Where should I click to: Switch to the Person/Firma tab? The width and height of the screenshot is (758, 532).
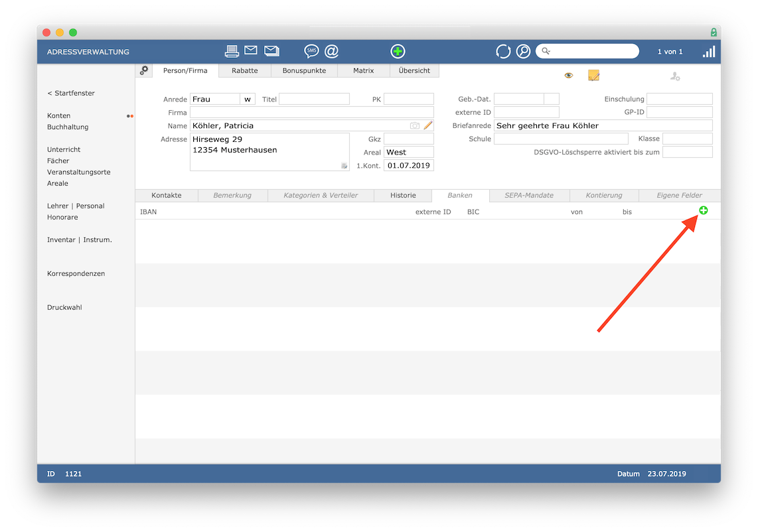[x=185, y=70]
